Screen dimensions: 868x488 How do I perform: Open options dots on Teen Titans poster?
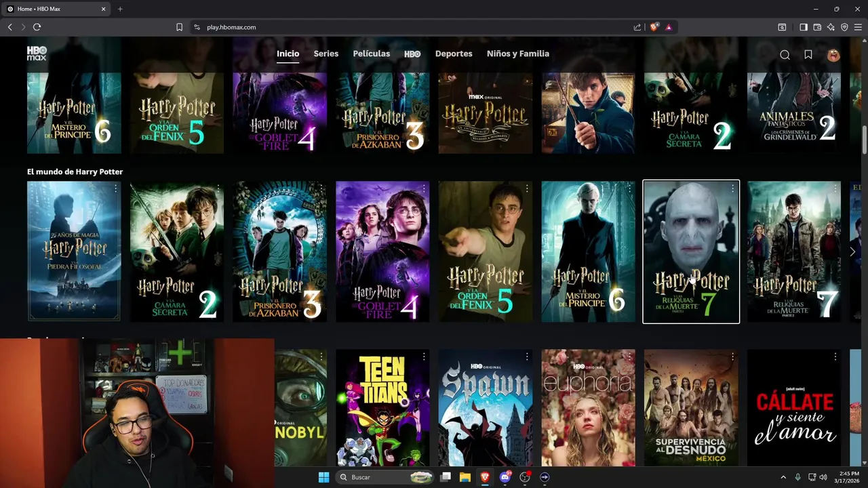424,357
